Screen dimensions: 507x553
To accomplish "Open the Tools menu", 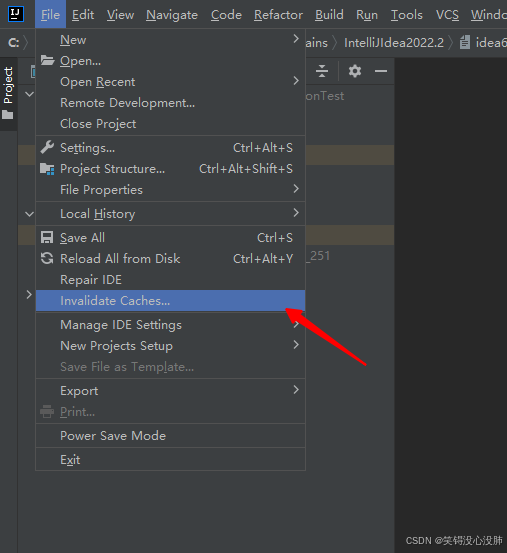I will point(407,15).
